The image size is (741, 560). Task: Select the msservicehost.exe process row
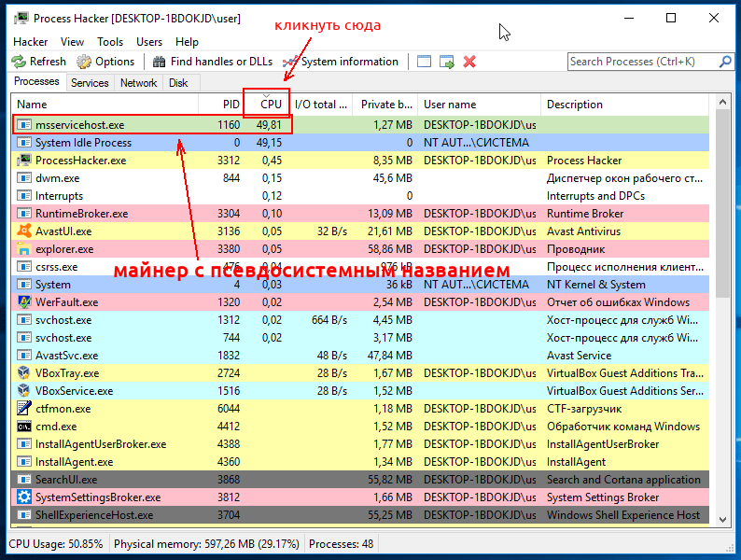360,125
